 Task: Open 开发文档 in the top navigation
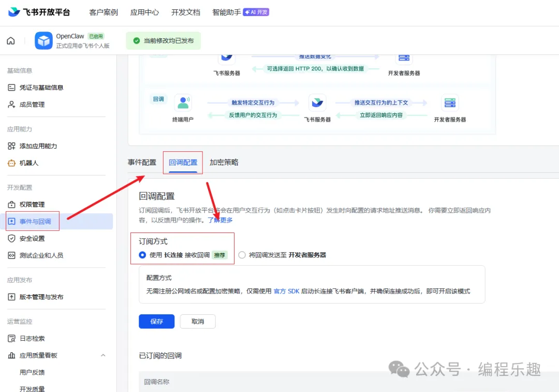coord(185,12)
